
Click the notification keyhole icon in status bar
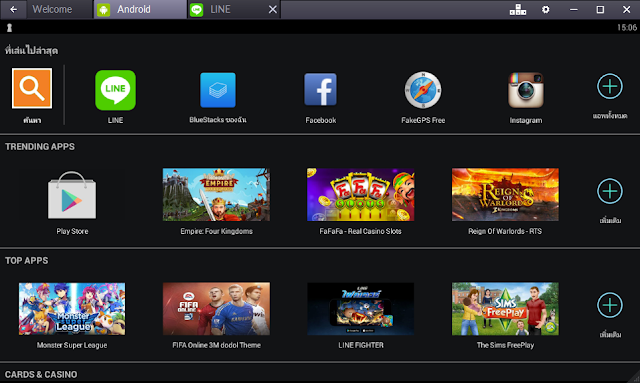pyautogui.click(x=9, y=27)
